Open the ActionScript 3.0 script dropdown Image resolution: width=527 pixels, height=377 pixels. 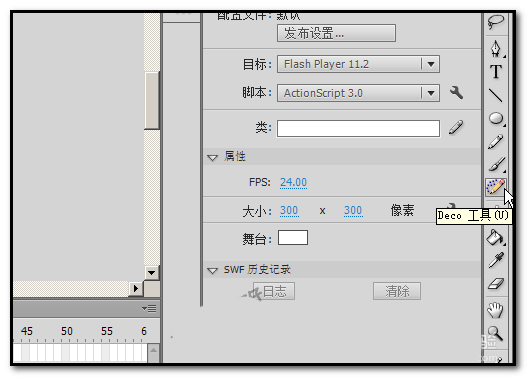click(358, 93)
